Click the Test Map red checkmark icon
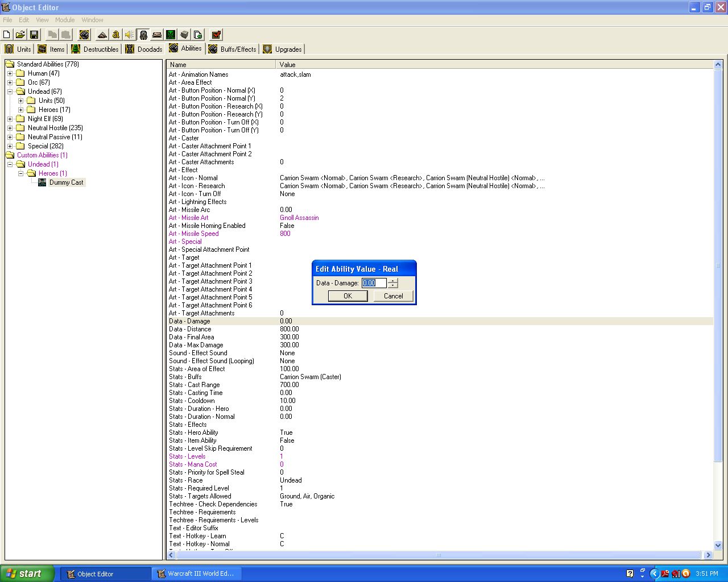The image size is (728, 582). tap(216, 35)
